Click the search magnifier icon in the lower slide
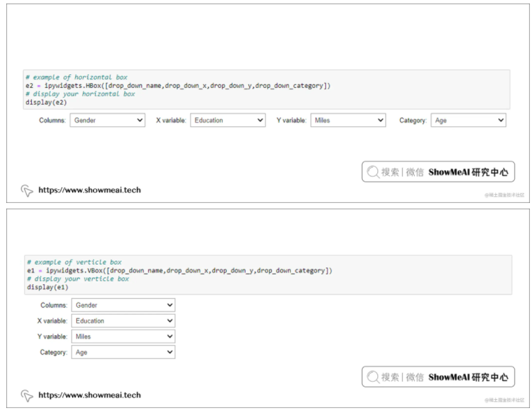The width and height of the screenshot is (532, 415). click(373, 378)
